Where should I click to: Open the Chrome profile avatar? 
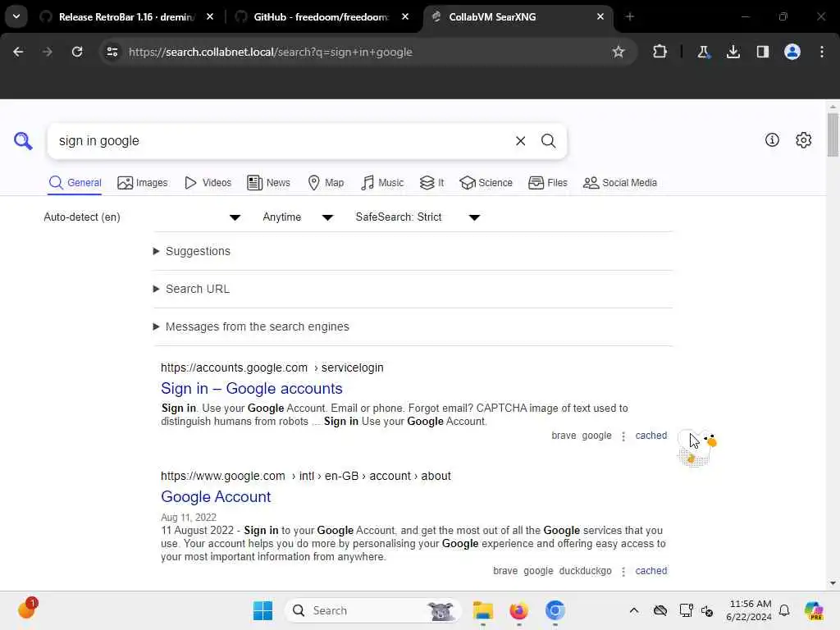coord(792,52)
